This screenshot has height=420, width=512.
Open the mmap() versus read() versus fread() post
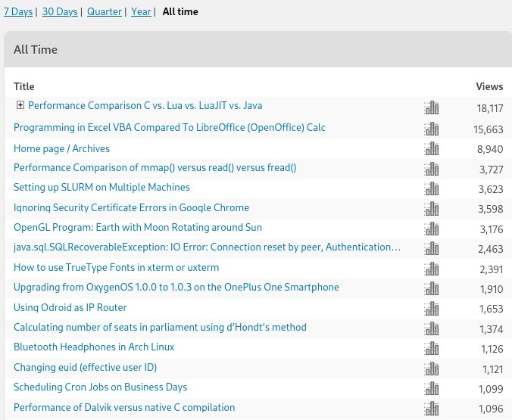[155, 167]
